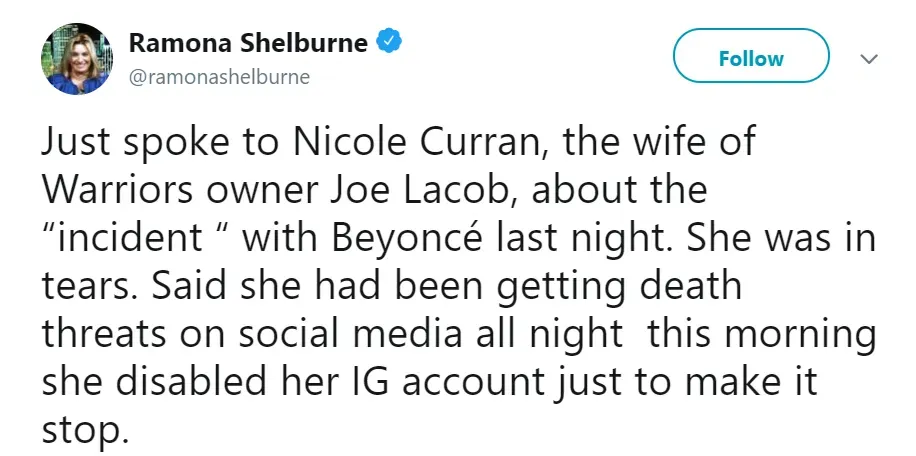Expand the tweet options chevron menu
916x456 pixels.
point(868,59)
